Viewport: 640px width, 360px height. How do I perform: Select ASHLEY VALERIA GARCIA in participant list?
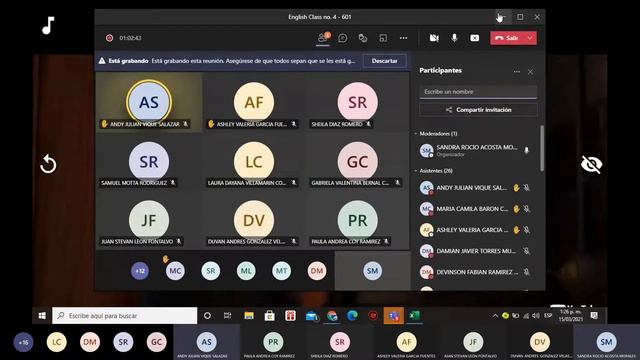pos(476,230)
